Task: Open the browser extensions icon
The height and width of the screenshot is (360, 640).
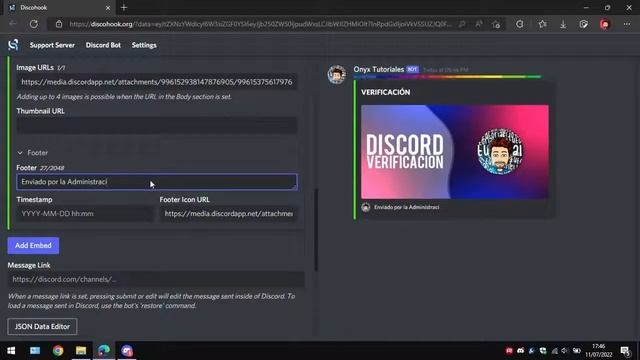Action: coord(520,24)
